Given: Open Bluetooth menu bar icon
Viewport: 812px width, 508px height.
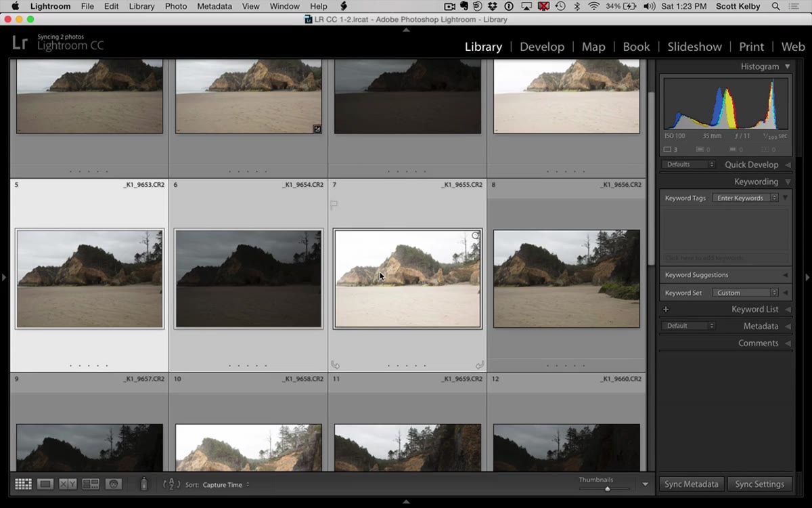Looking at the screenshot, I should pos(577,6).
